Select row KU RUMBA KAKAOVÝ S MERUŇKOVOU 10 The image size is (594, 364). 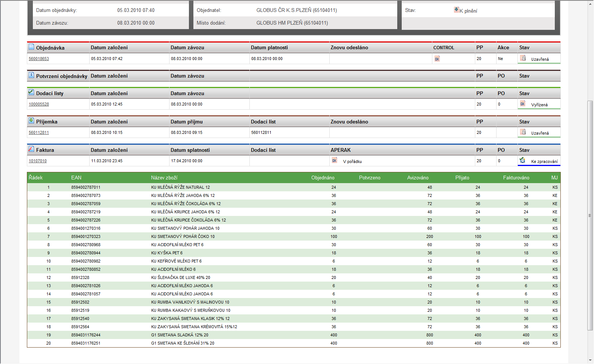point(294,310)
